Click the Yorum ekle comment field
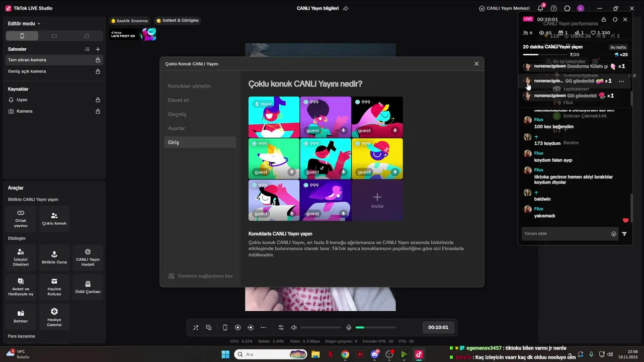 point(566,234)
